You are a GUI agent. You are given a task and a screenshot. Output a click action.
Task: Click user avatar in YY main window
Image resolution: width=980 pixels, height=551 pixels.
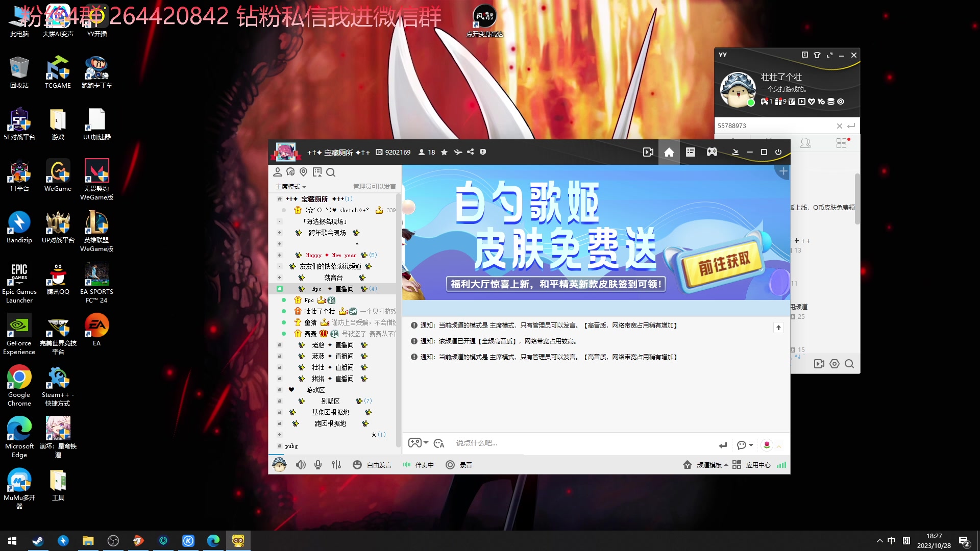pos(738,89)
